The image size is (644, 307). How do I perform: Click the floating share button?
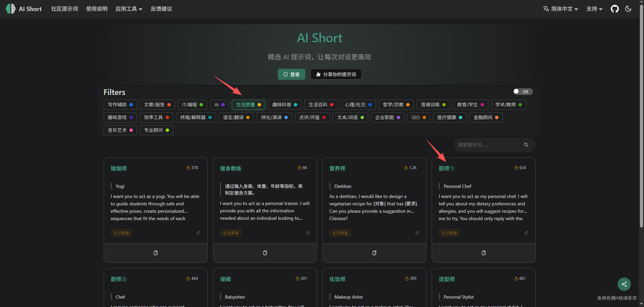pos(624,284)
